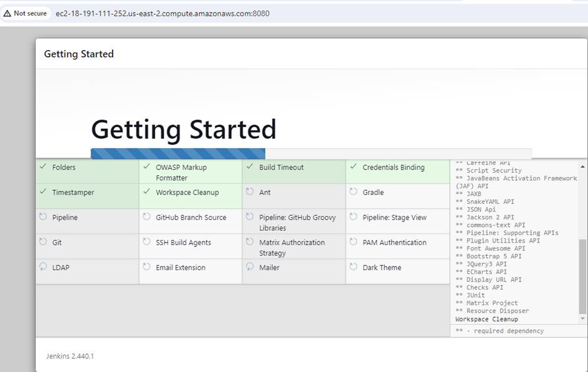Viewport: 588px width, 372px height.
Task: Click the SSH Build Agents label
Action: click(x=183, y=243)
